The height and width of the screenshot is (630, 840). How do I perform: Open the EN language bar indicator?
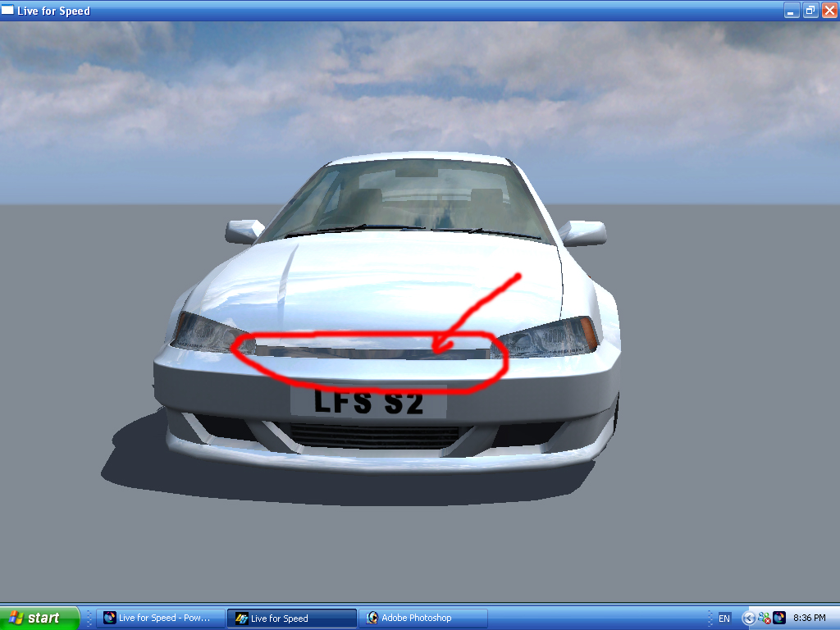[x=724, y=619]
